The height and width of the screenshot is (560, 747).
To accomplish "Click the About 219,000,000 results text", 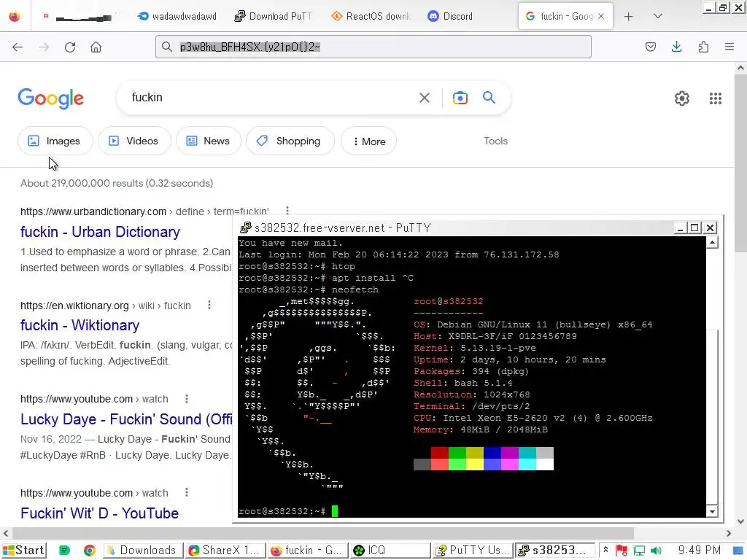I will pos(117,183).
